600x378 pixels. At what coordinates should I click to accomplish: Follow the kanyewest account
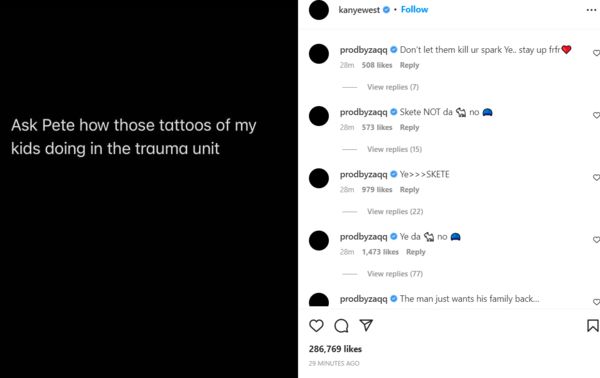coord(414,10)
